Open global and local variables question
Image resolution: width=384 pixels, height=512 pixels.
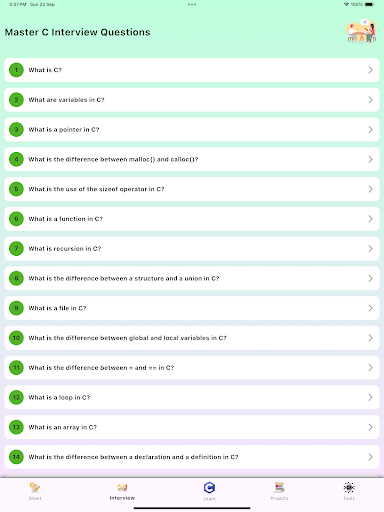pyautogui.click(x=192, y=338)
